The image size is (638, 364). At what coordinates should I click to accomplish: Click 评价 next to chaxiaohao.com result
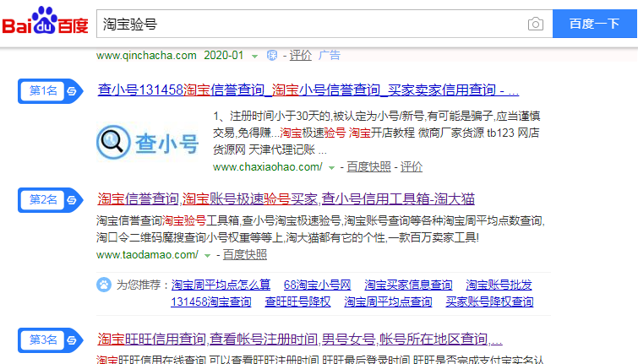[x=412, y=166]
